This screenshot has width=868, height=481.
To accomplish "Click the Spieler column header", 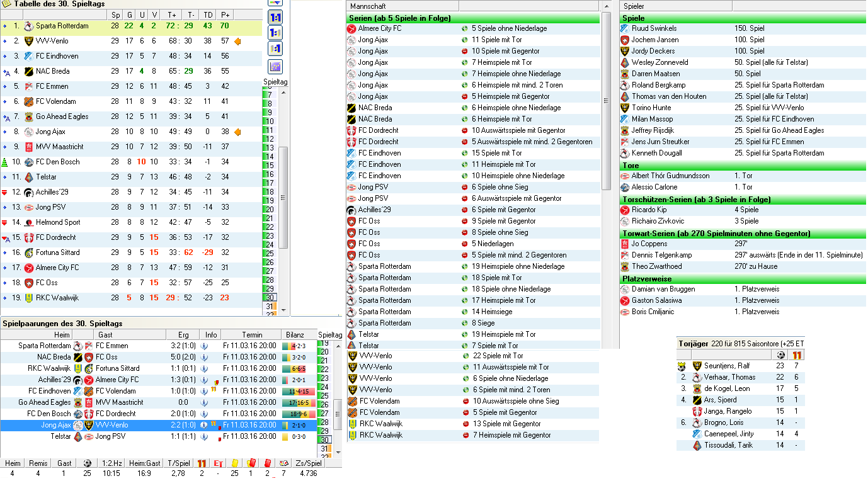I will point(676,6).
